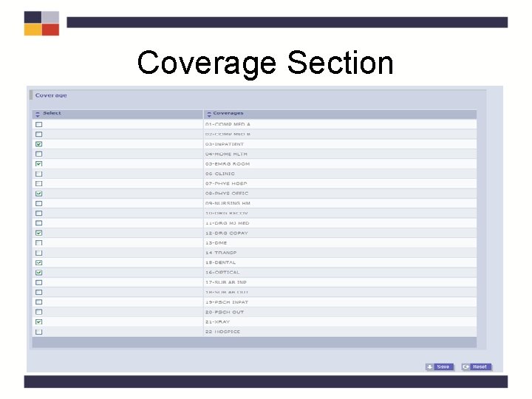Click the 21-XRAY coverage text
The height and width of the screenshot is (399, 532).
coord(217,321)
